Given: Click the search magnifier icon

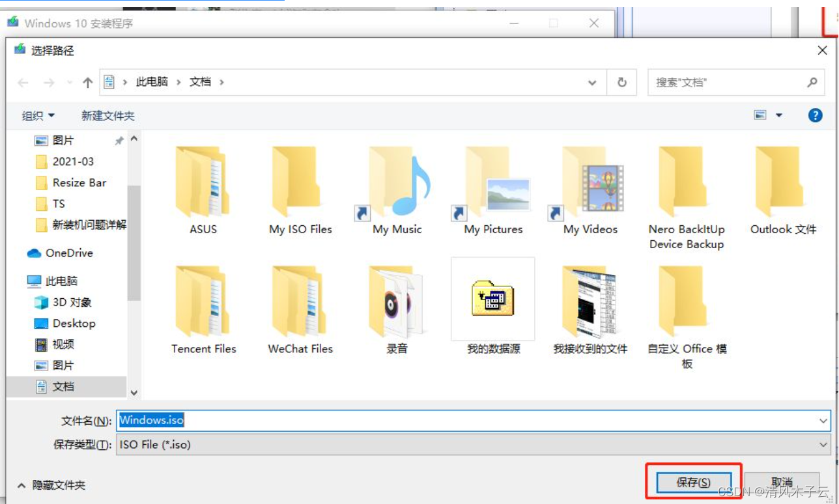Looking at the screenshot, I should (x=812, y=82).
